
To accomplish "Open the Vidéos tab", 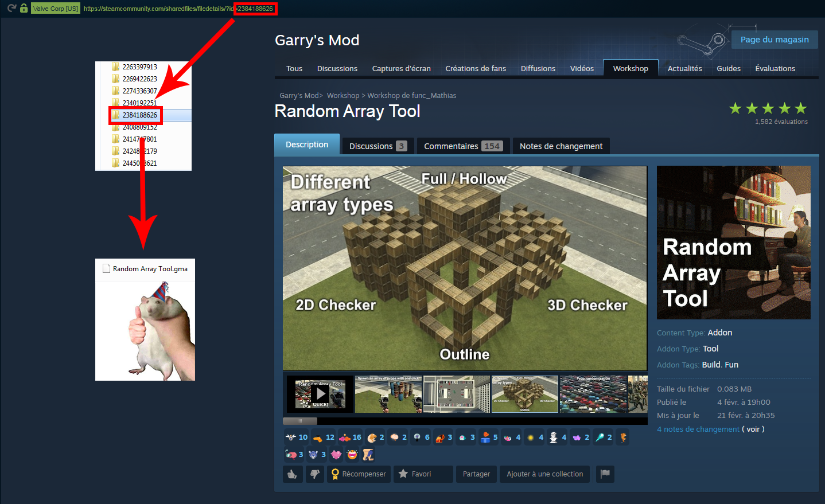I will pyautogui.click(x=582, y=68).
